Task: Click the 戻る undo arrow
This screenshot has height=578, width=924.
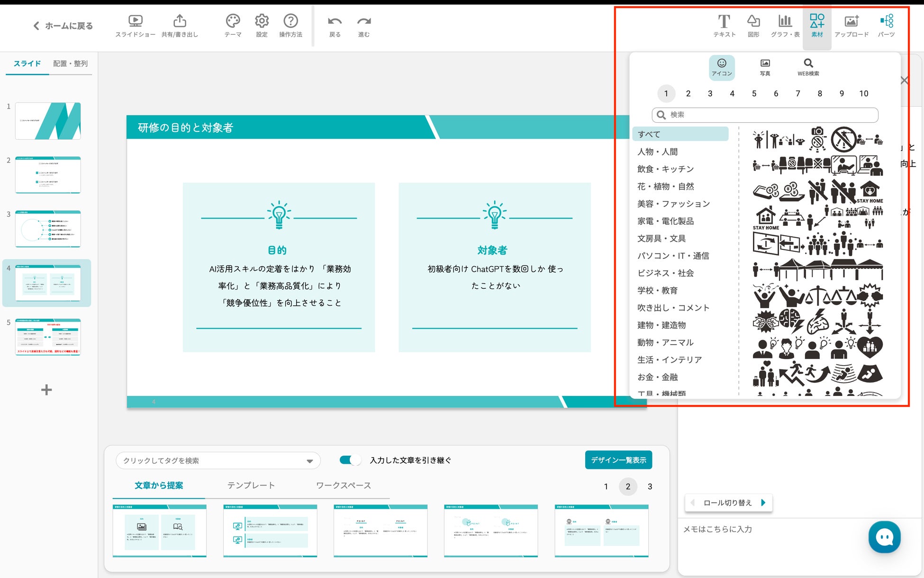Action: (x=335, y=21)
